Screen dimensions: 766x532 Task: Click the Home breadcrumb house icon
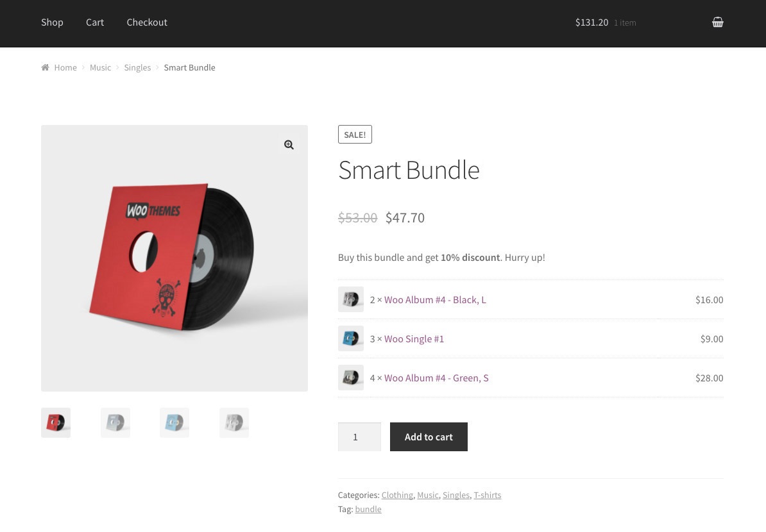point(45,67)
